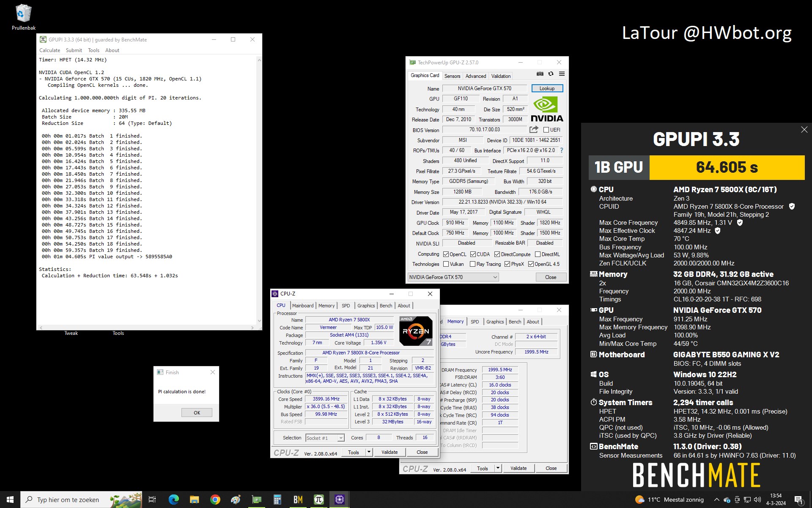Open GPUPI About menu
The height and width of the screenshot is (508, 812).
pyautogui.click(x=112, y=50)
